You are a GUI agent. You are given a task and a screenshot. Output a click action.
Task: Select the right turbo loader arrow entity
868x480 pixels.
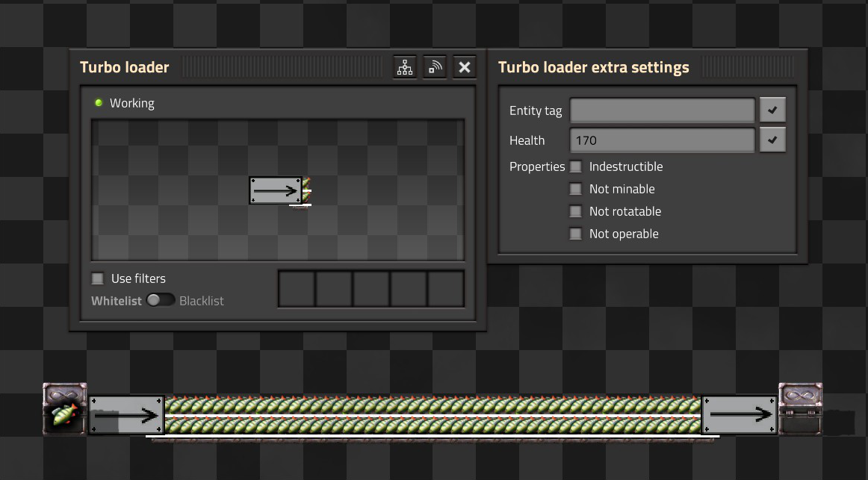(740, 415)
